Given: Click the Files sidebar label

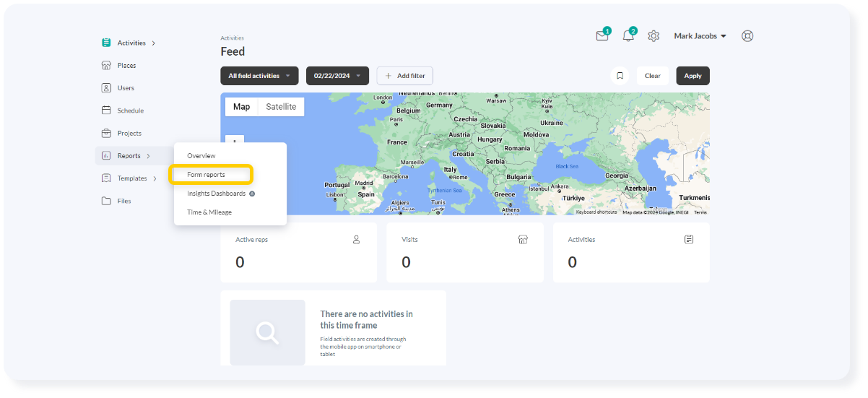Looking at the screenshot, I should (124, 201).
